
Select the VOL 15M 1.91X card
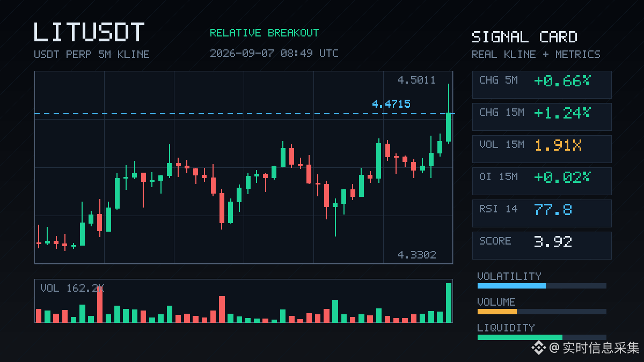[541, 149]
